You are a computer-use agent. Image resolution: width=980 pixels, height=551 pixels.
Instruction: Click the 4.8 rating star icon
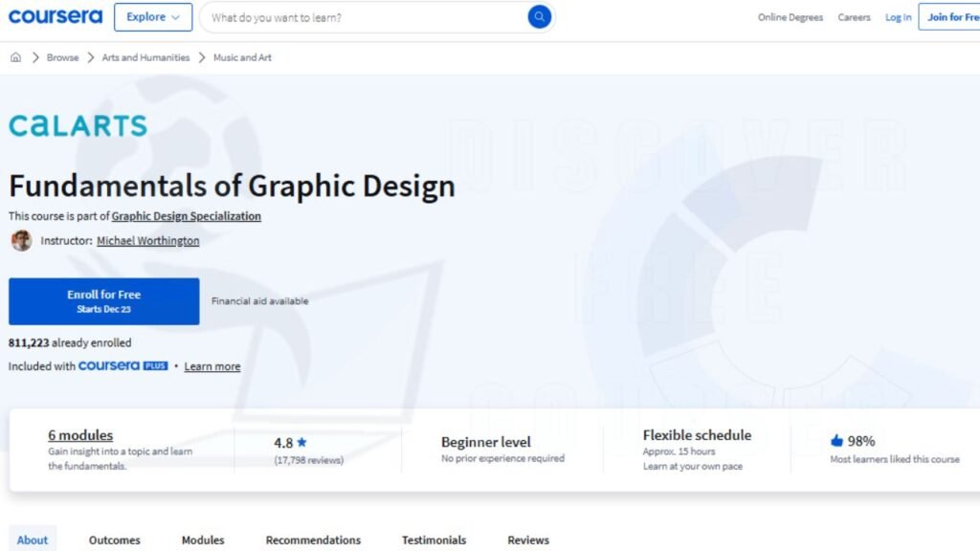pos(301,442)
